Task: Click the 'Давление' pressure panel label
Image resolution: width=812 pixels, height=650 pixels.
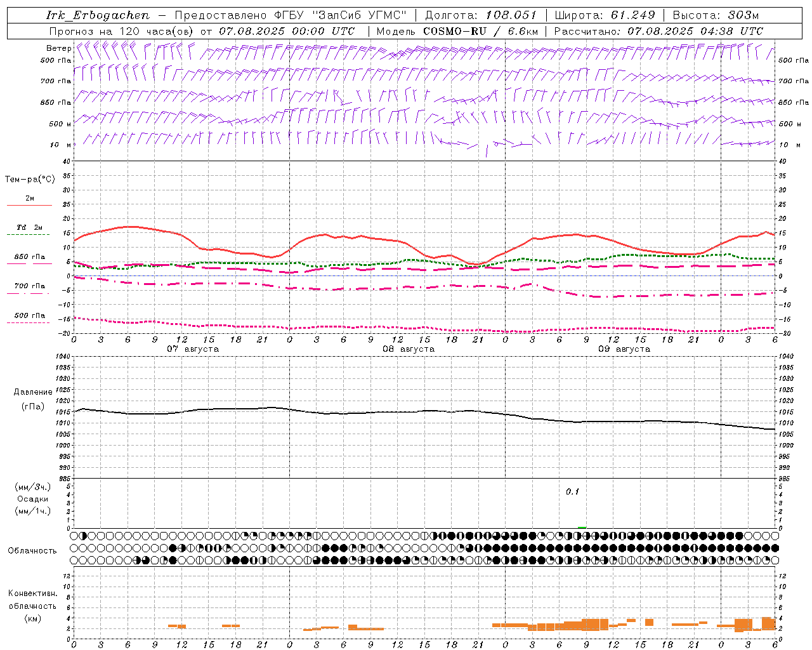Action: click(x=33, y=392)
